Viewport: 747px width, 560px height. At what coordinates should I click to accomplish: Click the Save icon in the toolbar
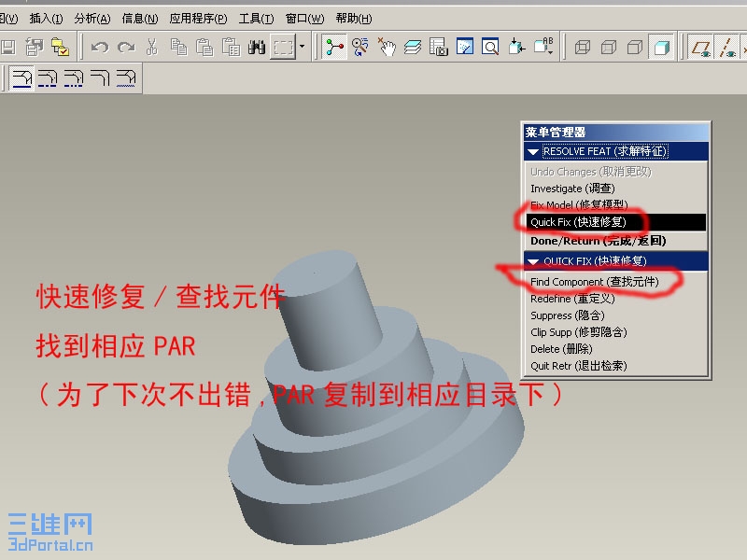tap(8, 47)
